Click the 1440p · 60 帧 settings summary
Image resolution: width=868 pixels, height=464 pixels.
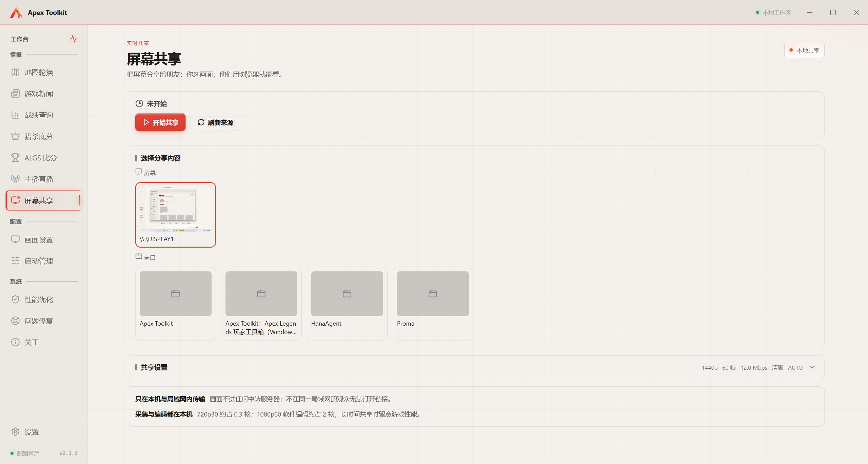coord(752,368)
